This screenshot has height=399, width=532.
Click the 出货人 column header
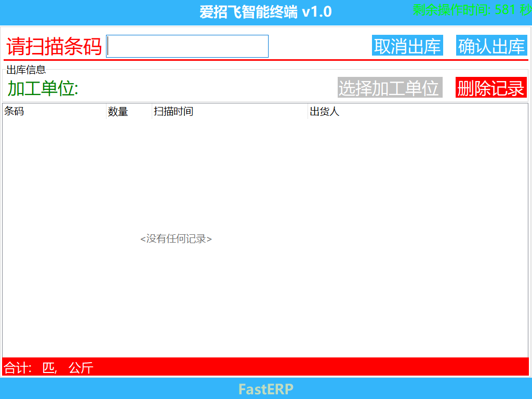(x=418, y=111)
